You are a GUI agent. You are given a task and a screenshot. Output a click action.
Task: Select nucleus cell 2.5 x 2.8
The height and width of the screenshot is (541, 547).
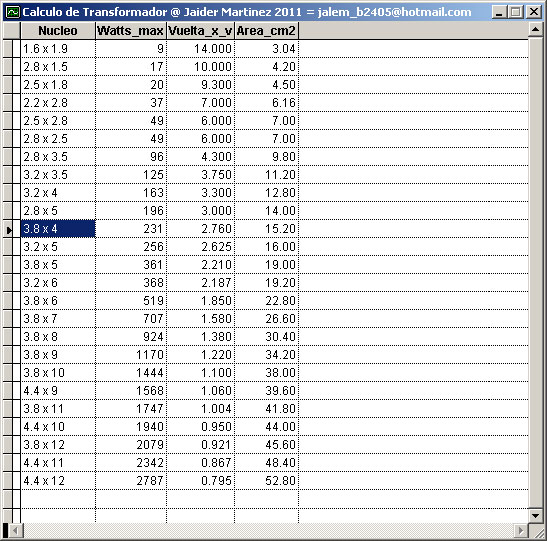58,121
